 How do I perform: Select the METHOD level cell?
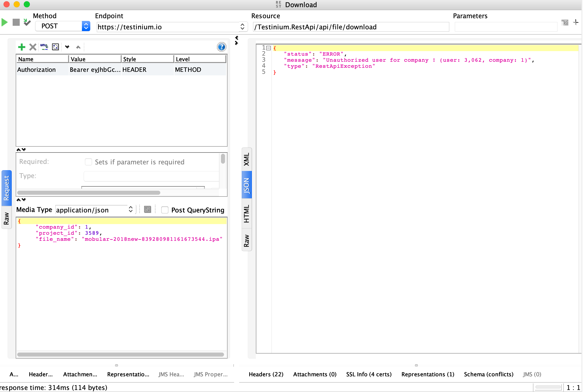coord(200,70)
